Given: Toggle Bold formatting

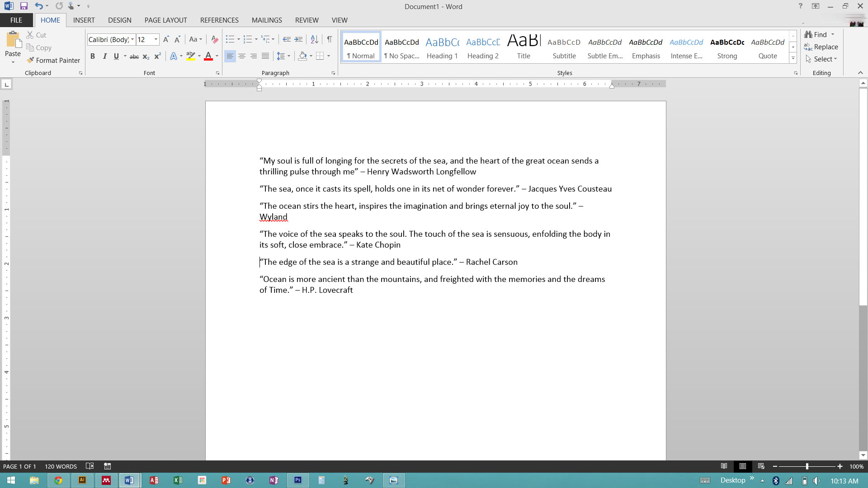Looking at the screenshot, I should point(93,56).
